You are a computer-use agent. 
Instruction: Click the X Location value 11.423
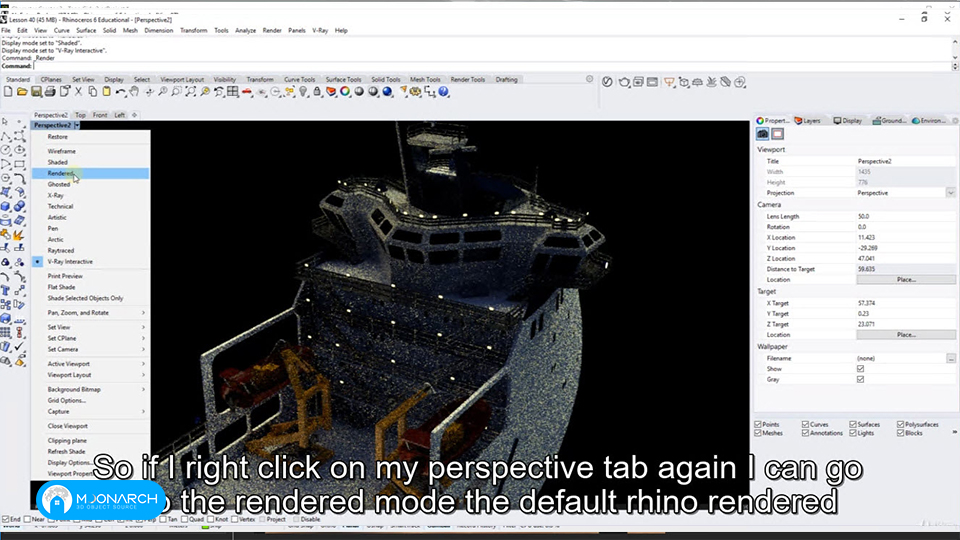866,238
